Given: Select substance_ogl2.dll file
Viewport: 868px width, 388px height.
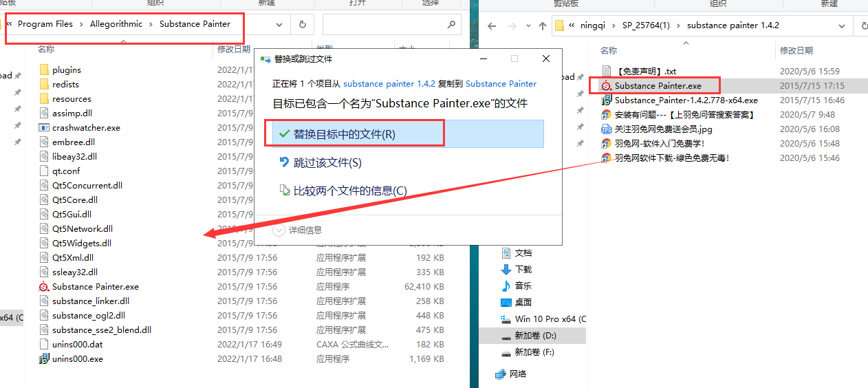Looking at the screenshot, I should 89,315.
